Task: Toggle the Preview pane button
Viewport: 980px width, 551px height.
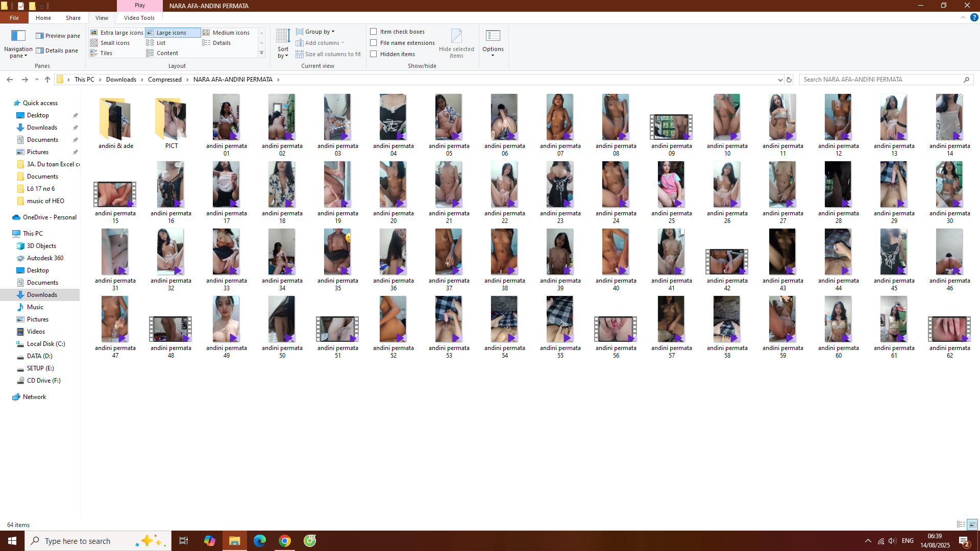Action: coord(58,36)
